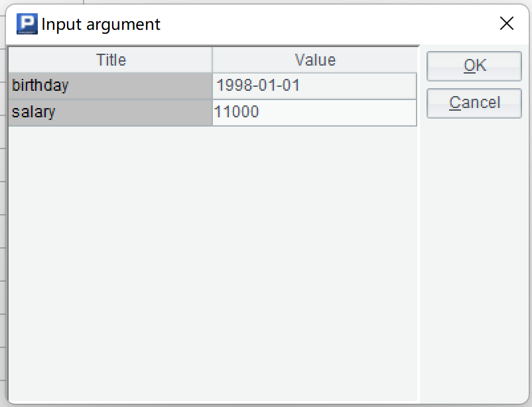532x407 pixels.
Task: Edit the birthday value 1998-01-01
Action: (315, 86)
